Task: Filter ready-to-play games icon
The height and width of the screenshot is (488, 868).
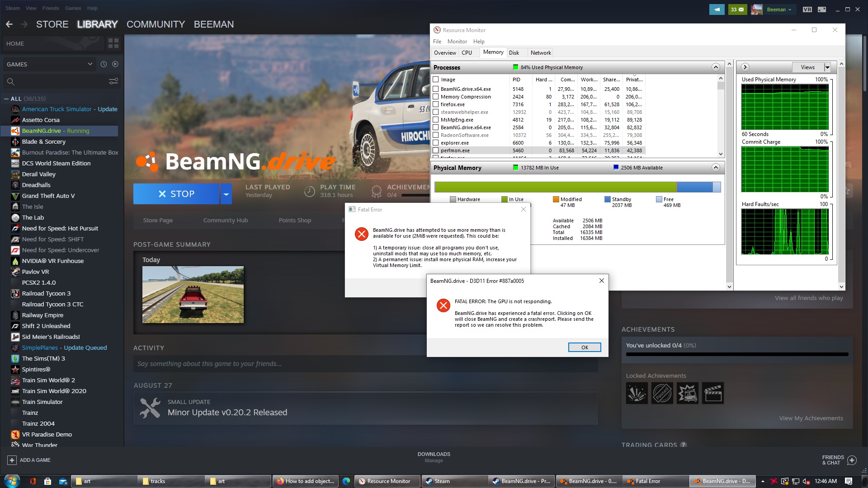Action: click(x=115, y=64)
